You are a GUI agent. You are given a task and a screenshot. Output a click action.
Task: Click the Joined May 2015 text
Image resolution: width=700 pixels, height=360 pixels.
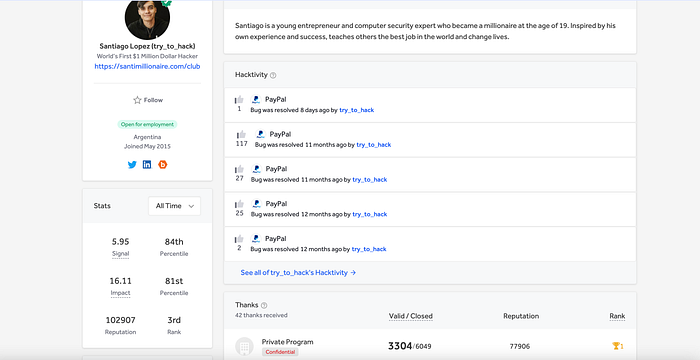tap(147, 147)
